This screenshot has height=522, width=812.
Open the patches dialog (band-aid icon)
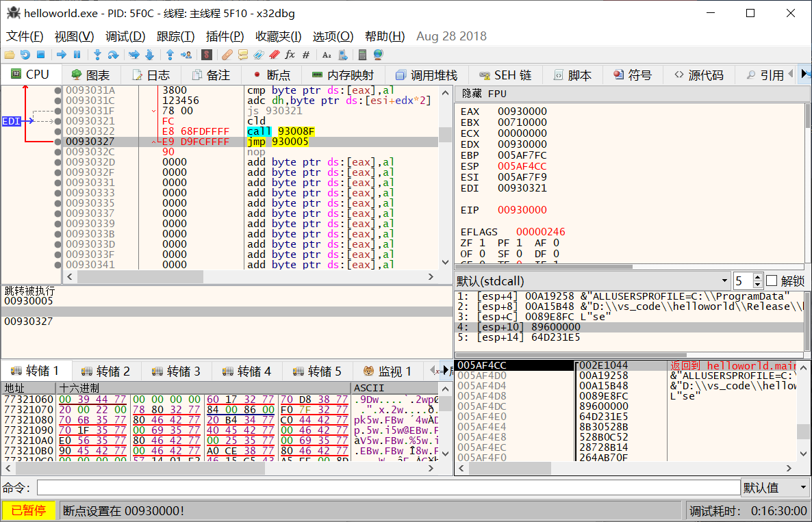click(227, 55)
